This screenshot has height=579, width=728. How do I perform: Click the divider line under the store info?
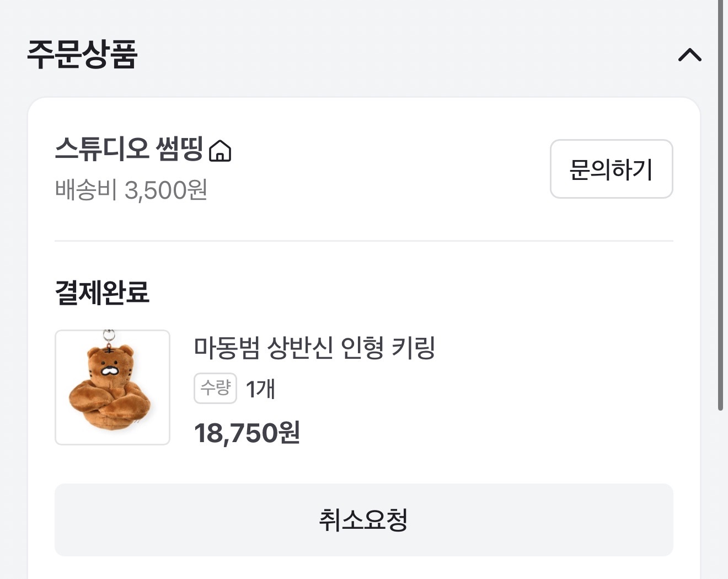[x=363, y=241]
